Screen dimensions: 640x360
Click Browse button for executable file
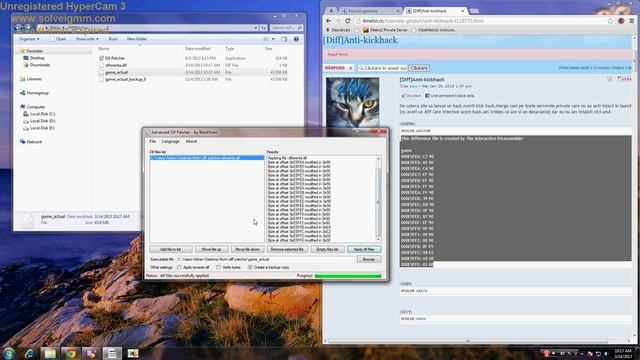click(x=369, y=259)
